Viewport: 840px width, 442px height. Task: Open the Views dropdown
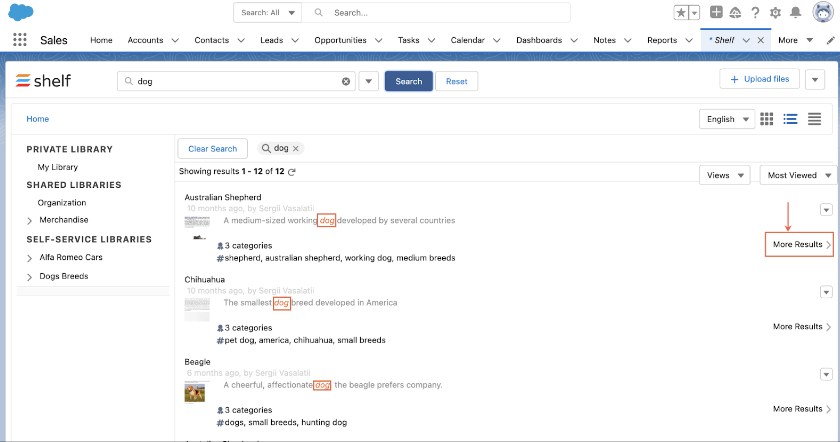(x=725, y=175)
